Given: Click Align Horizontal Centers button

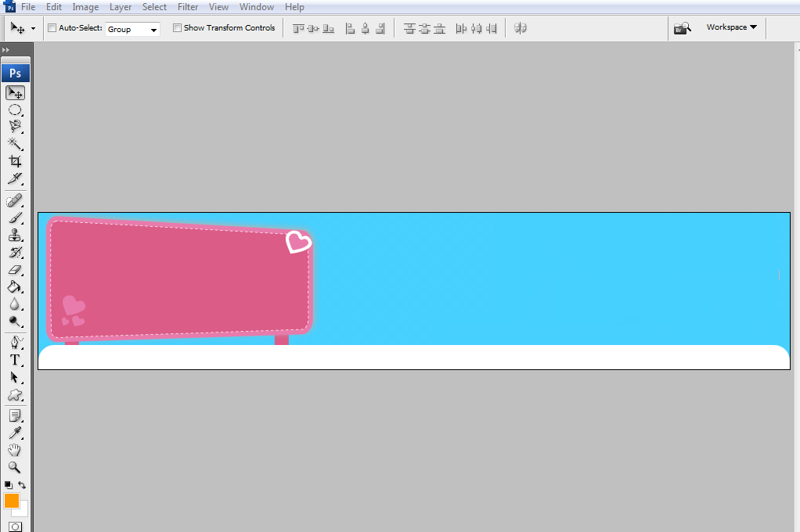Looking at the screenshot, I should click(366, 29).
